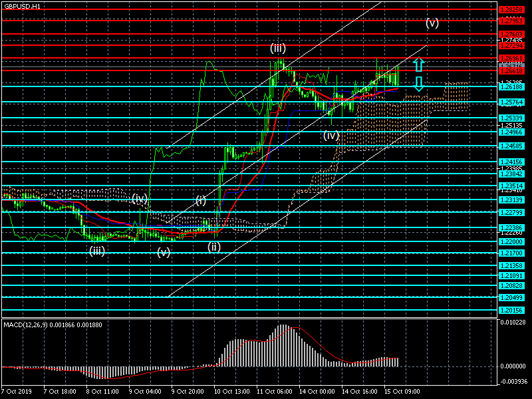Click the 1.27294 resistance price tag
This screenshot has width=532, height=399.
pyautogui.click(x=511, y=45)
